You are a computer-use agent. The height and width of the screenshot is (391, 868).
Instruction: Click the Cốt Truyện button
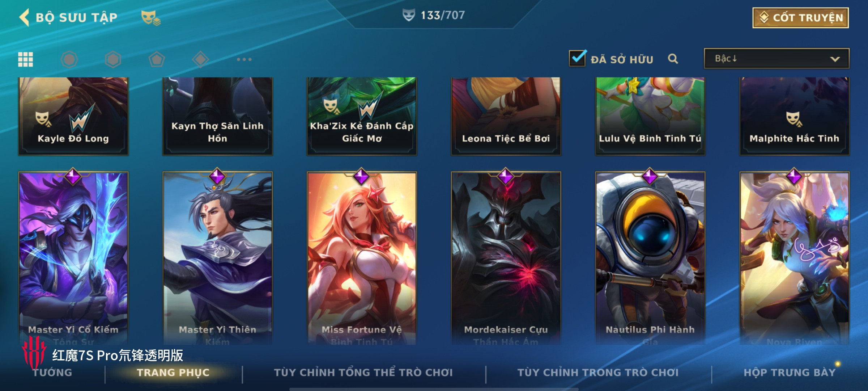801,17
